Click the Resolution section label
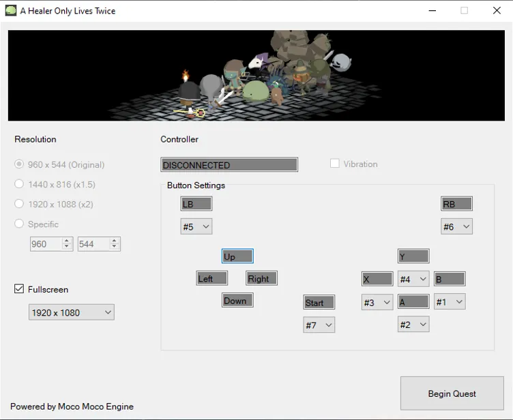513x420 pixels. tap(35, 139)
